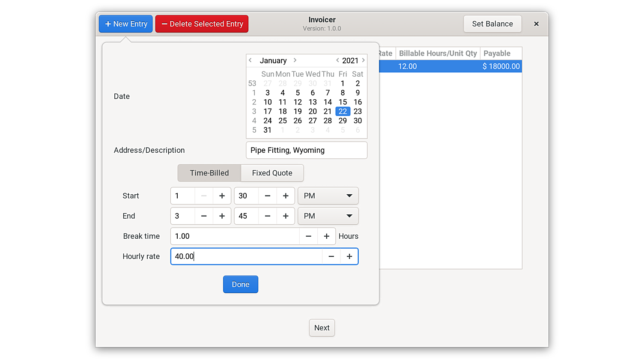Click the plus icon on the New Entry button
Viewport: 644px width, 362px height.
(x=107, y=24)
